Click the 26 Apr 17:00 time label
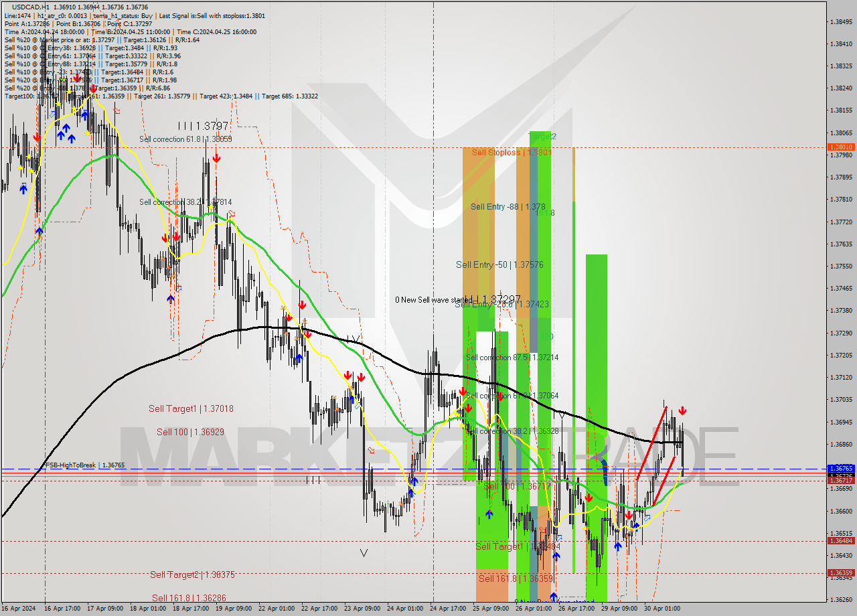This screenshot has width=857, height=616. 576,609
